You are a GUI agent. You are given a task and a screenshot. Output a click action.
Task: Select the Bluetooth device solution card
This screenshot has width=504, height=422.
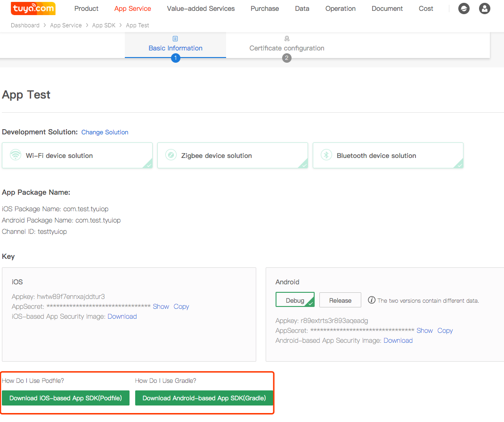tap(388, 155)
